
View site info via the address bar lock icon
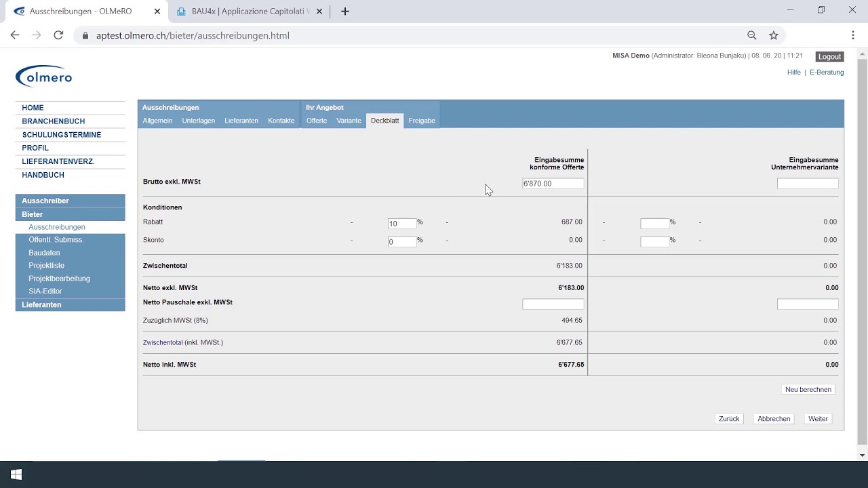click(85, 35)
